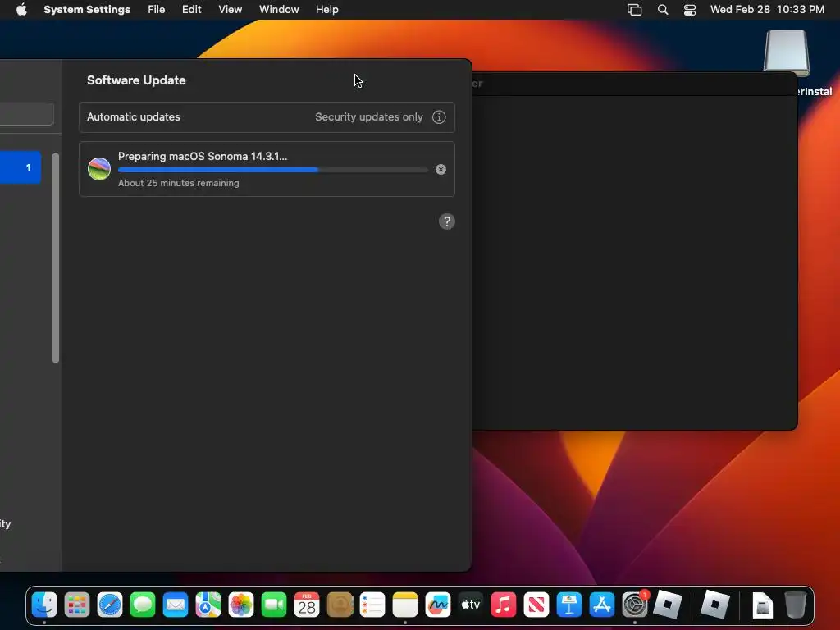The image size is (840, 630).
Task: Click System Settings icon in the Dock
Action: point(635,605)
